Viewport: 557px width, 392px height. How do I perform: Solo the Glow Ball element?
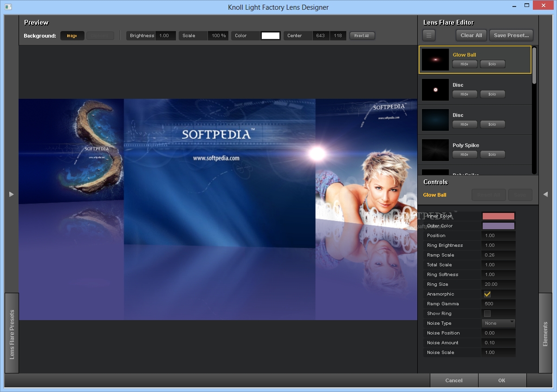(492, 64)
